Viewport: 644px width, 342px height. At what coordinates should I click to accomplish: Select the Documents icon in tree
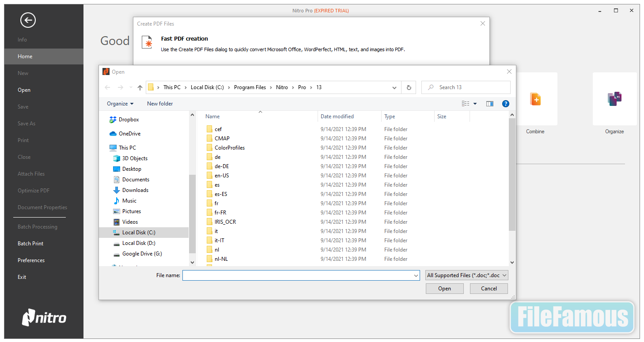click(117, 180)
